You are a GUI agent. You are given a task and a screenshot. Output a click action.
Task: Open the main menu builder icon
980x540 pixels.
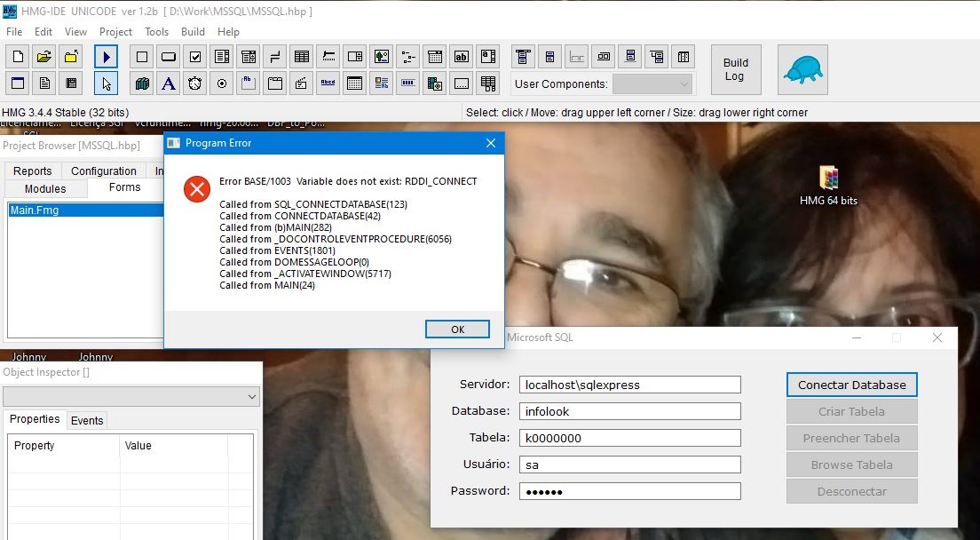523,57
